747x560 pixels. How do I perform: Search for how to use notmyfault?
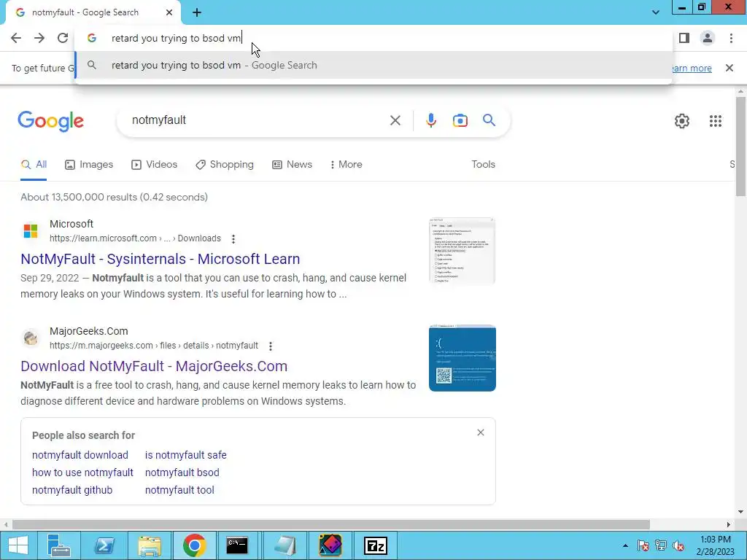pos(82,472)
